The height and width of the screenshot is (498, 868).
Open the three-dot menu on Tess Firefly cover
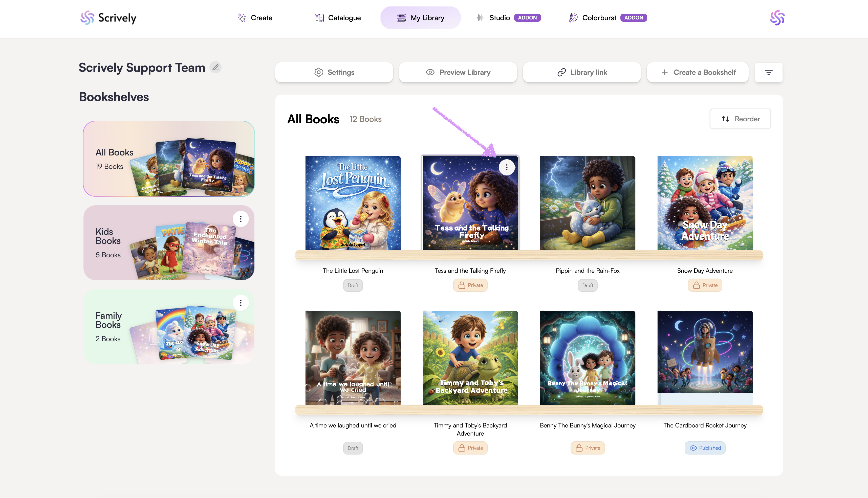point(507,167)
